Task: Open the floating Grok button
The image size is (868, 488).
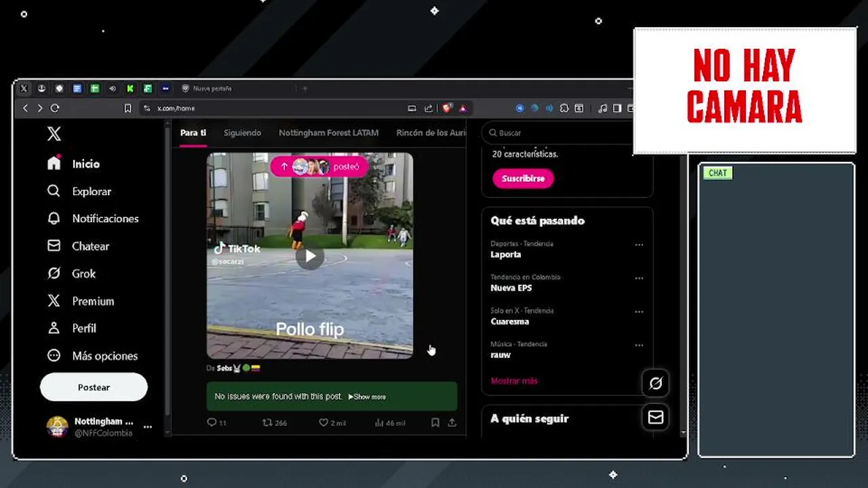Action: pos(656,384)
